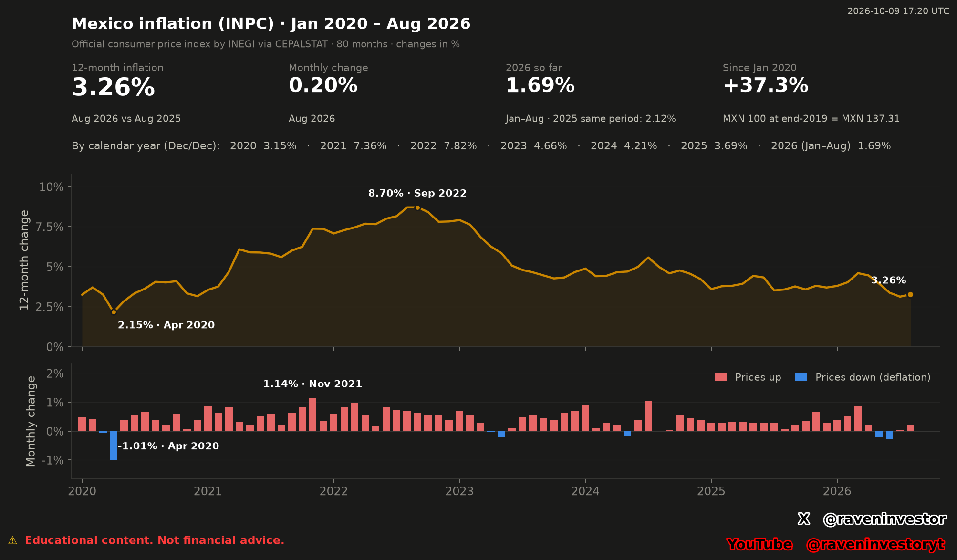The width and height of the screenshot is (957, 560).
Task: Click 'Educational content. Not financial advice.' disclaimer
Action: click(155, 540)
